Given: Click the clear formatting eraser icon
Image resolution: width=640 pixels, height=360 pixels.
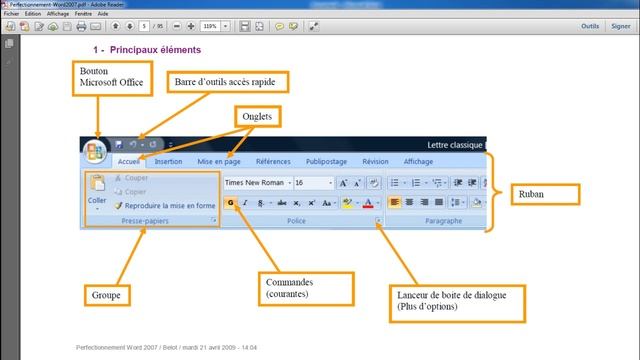Looking at the screenshot, I should 373,183.
